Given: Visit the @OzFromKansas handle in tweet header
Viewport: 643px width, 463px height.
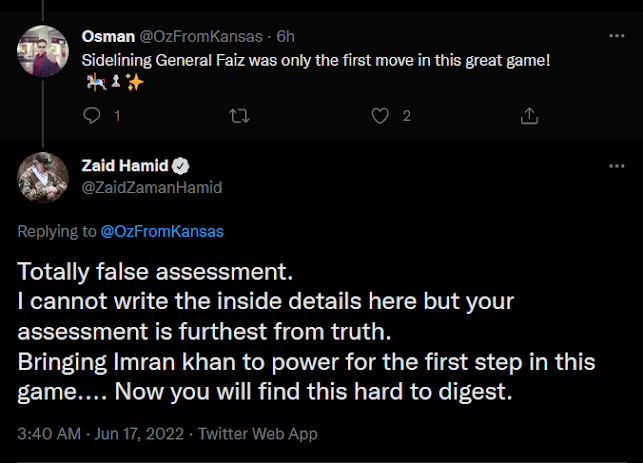Looking at the screenshot, I should click(198, 36).
